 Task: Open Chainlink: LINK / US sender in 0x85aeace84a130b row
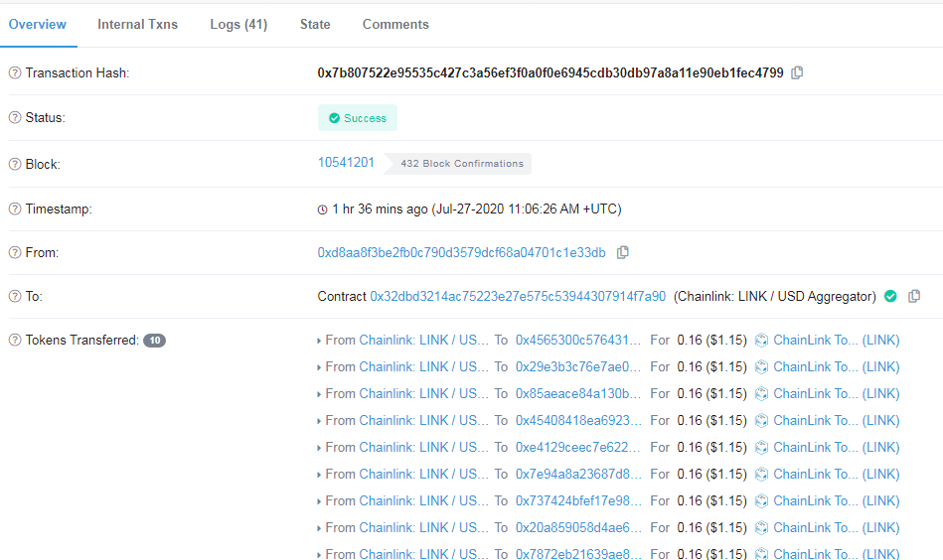[x=424, y=394]
